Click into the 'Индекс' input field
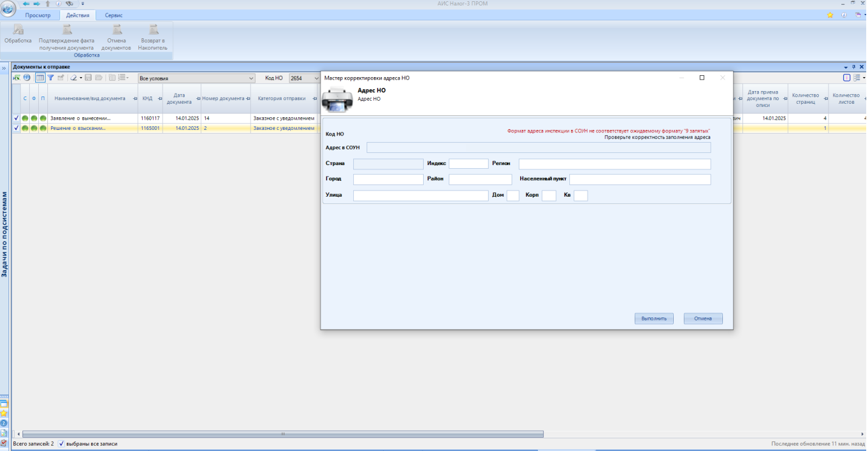This screenshot has width=868, height=451. point(468,164)
